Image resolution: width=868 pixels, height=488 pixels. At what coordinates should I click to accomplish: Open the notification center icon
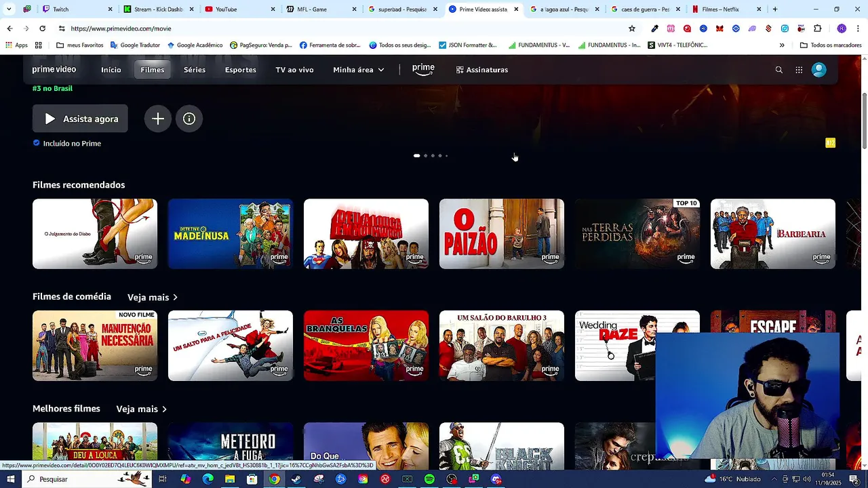pos(854,479)
